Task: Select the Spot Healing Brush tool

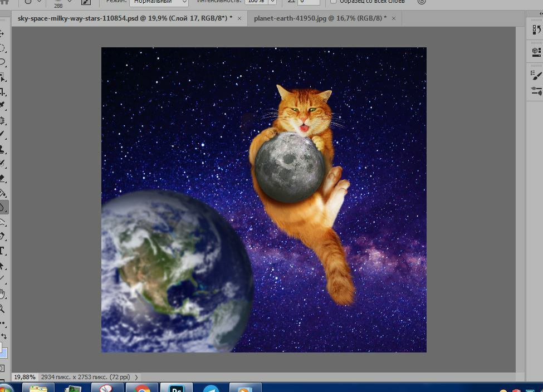Action: [2, 120]
